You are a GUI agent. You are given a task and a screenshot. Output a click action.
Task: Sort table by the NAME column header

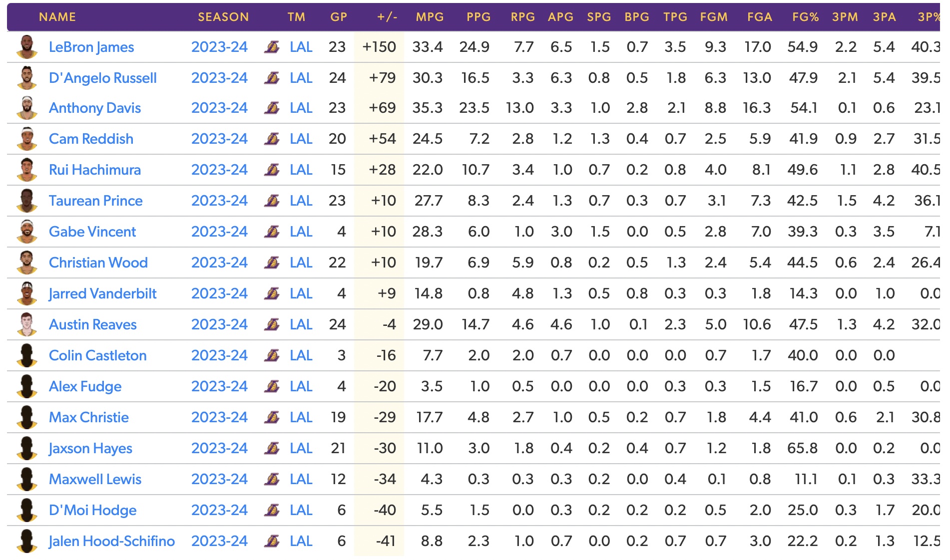coord(57,17)
